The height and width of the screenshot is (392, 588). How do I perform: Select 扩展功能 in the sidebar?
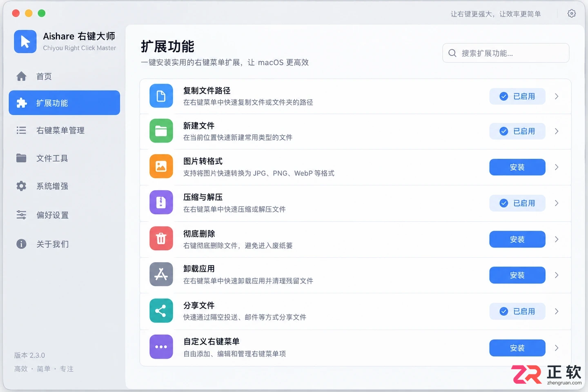[65, 103]
